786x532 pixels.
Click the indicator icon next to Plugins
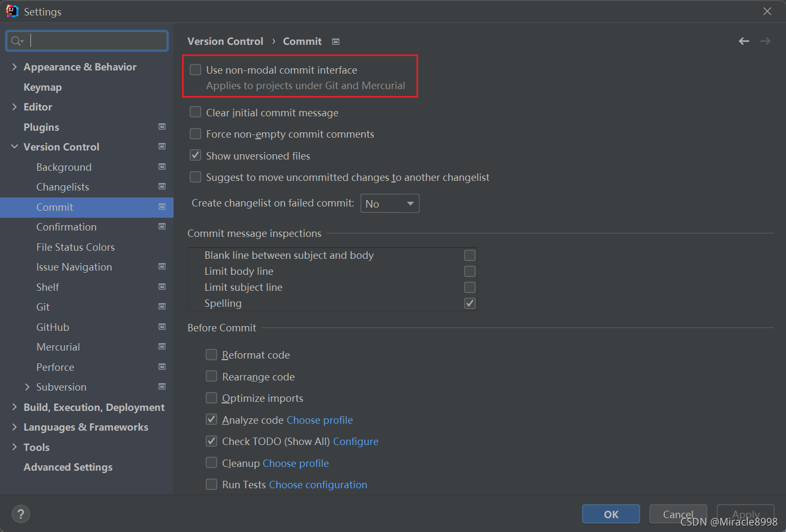162,126
